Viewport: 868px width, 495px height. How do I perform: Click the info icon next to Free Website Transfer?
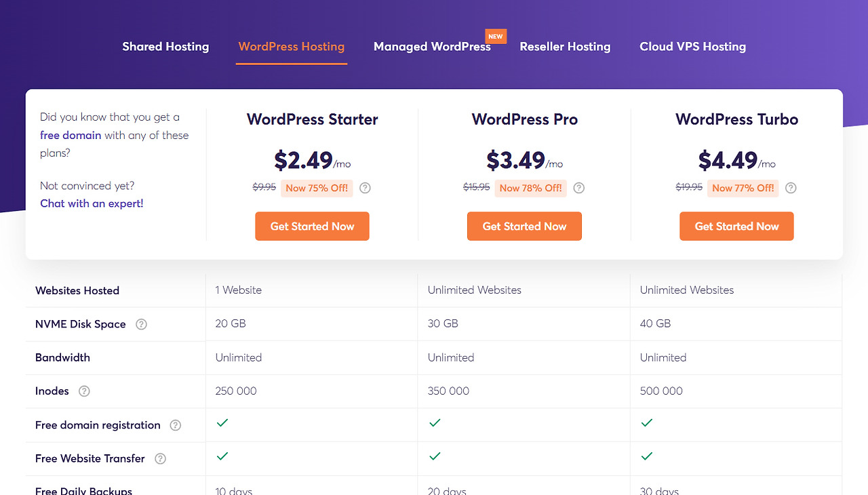point(160,458)
